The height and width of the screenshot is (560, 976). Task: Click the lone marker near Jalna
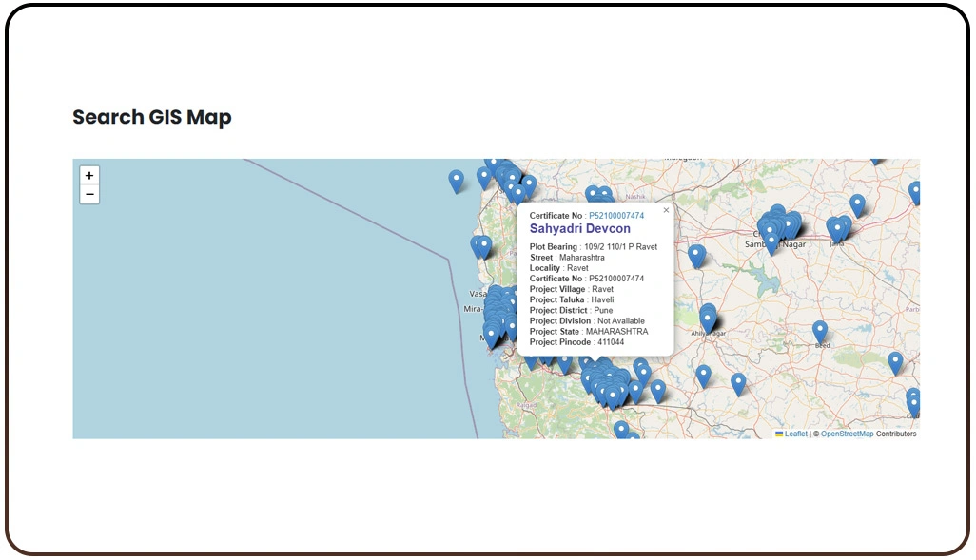click(838, 228)
